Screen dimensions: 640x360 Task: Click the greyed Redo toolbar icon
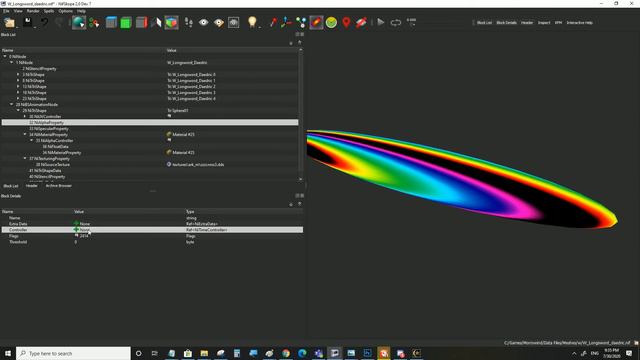[x=60, y=22]
